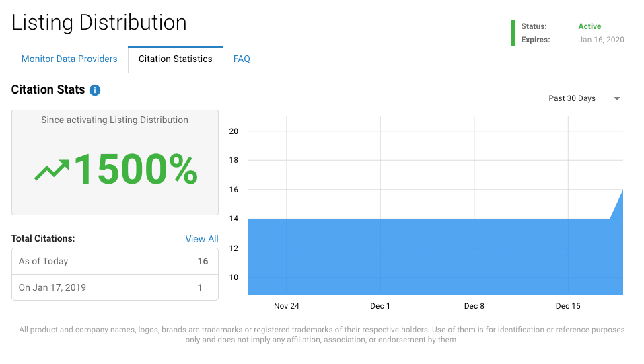
Task: Click the Nov 24 date label on chart
Action: pos(287,306)
